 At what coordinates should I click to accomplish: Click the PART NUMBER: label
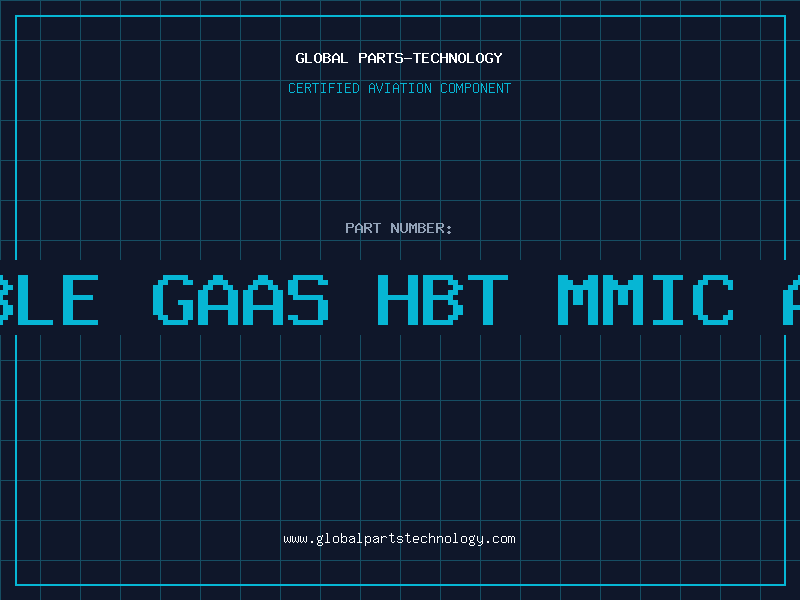tap(399, 228)
